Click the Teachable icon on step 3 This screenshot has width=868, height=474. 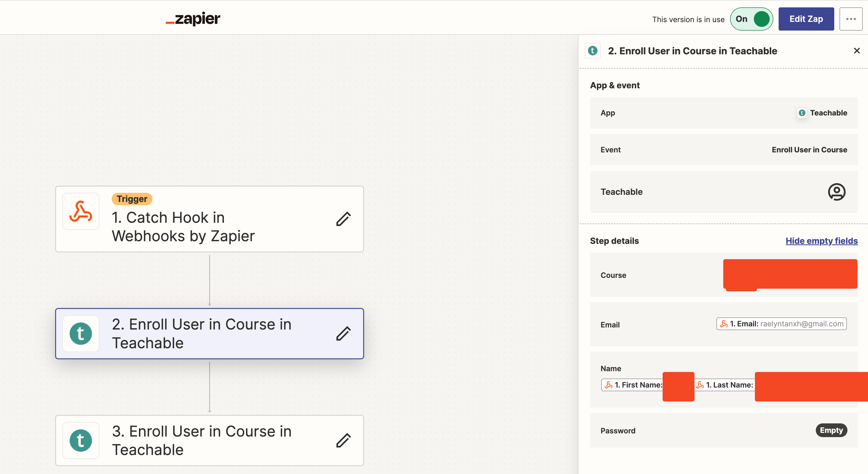point(81,440)
